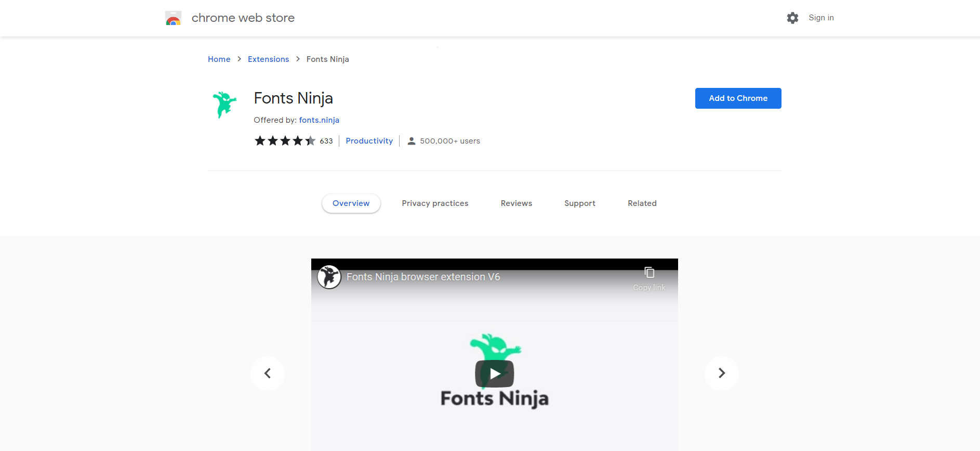Image resolution: width=980 pixels, height=451 pixels.
Task: Click the green Fonts Ninja extension icon
Action: [224, 105]
